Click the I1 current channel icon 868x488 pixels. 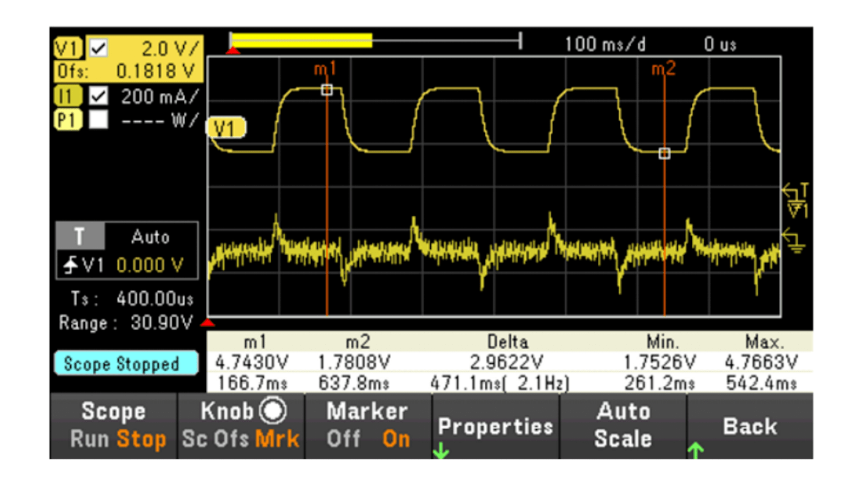[68, 96]
